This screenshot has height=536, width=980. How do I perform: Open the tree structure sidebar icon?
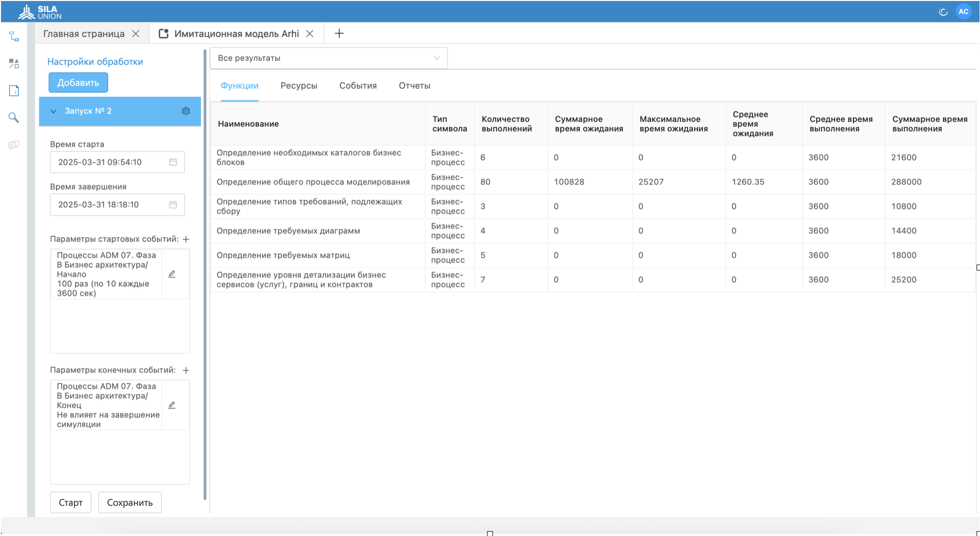coord(14,37)
